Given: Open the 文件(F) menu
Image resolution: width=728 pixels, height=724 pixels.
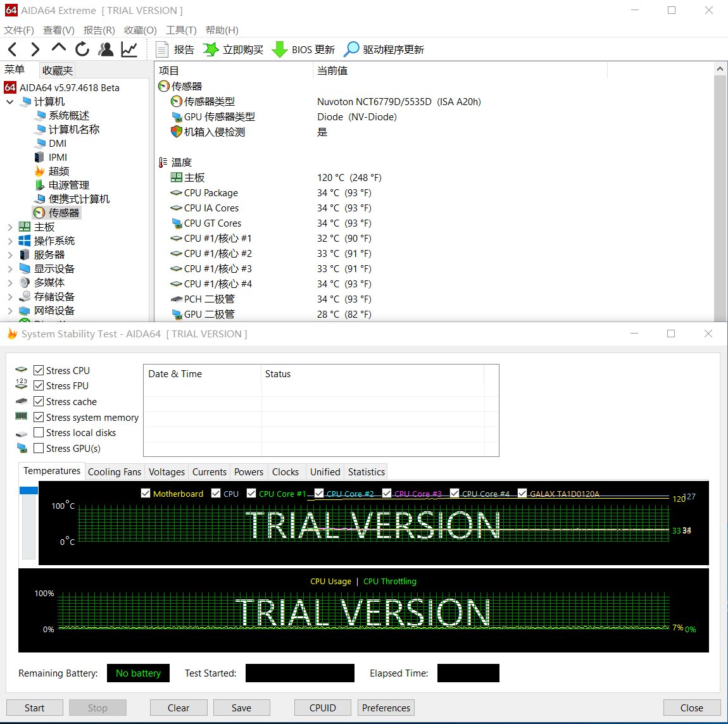Looking at the screenshot, I should coord(19,30).
